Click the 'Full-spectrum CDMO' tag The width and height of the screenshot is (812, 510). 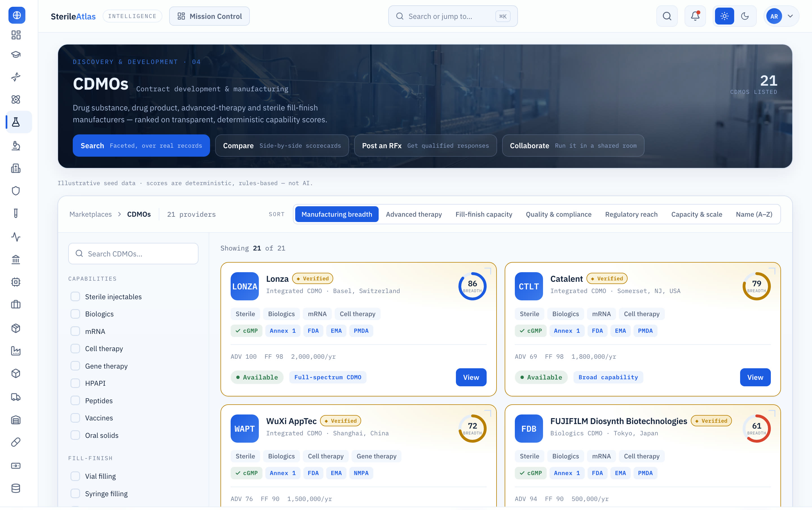(328, 377)
